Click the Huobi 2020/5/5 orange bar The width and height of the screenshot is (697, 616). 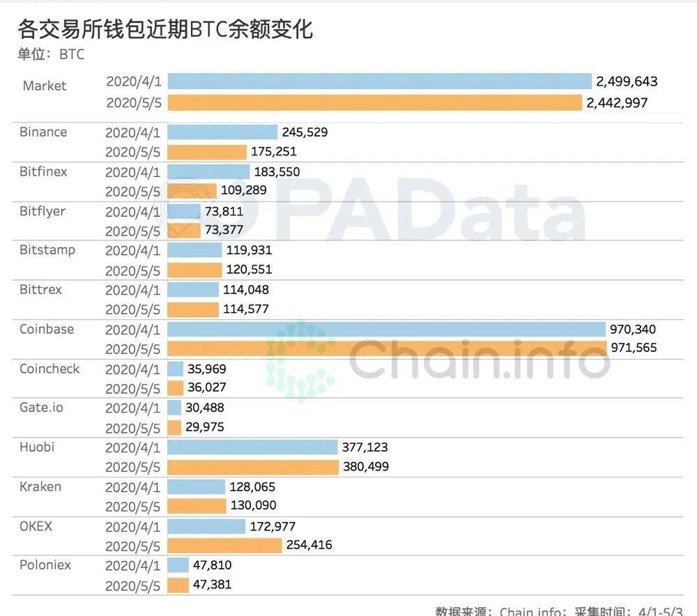[x=253, y=466]
